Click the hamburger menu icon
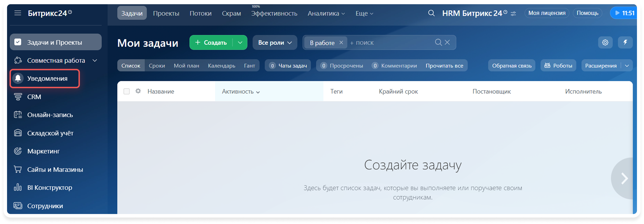Viewport: 644px width, 224px height. tap(17, 13)
